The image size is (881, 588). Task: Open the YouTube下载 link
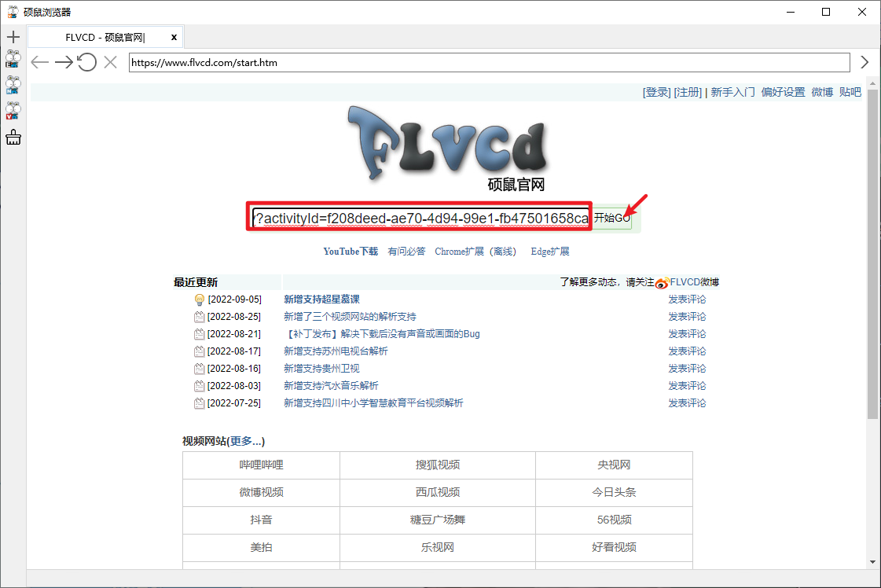click(x=351, y=252)
